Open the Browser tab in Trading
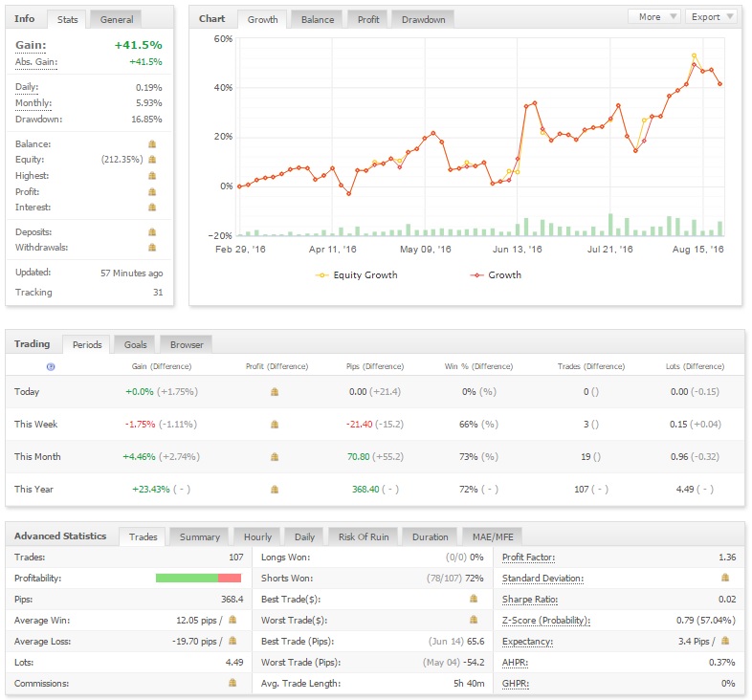752x700 pixels. pyautogui.click(x=187, y=344)
